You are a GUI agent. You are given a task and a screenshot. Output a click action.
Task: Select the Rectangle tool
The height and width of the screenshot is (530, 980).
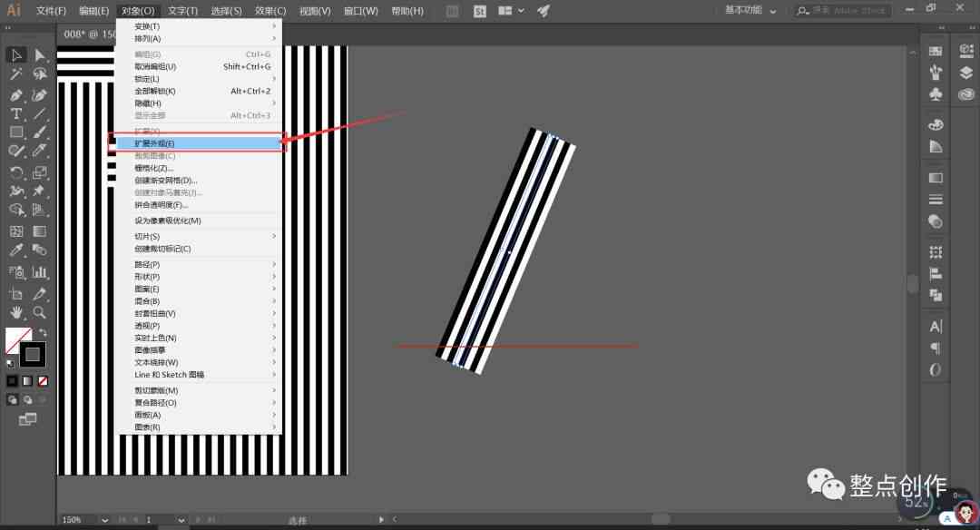click(x=16, y=132)
